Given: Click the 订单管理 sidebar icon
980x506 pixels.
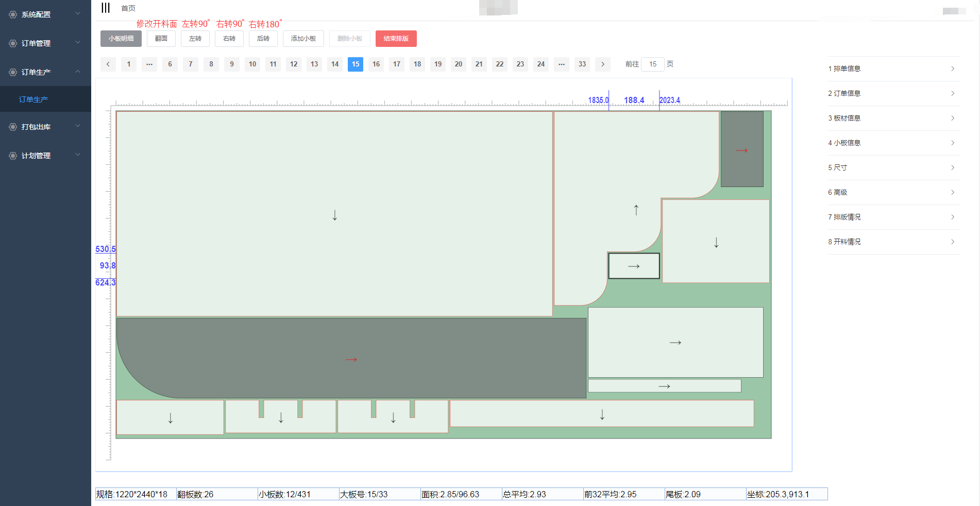Looking at the screenshot, I should (x=13, y=43).
